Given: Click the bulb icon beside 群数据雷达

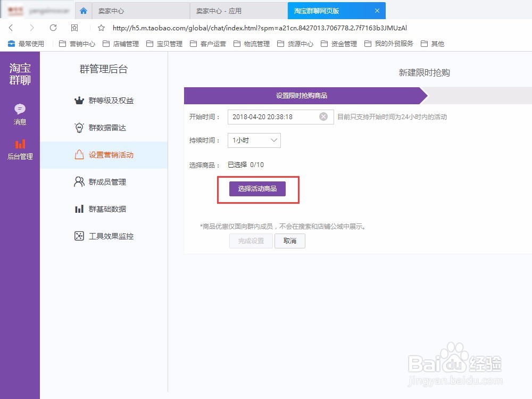Looking at the screenshot, I should (79, 127).
